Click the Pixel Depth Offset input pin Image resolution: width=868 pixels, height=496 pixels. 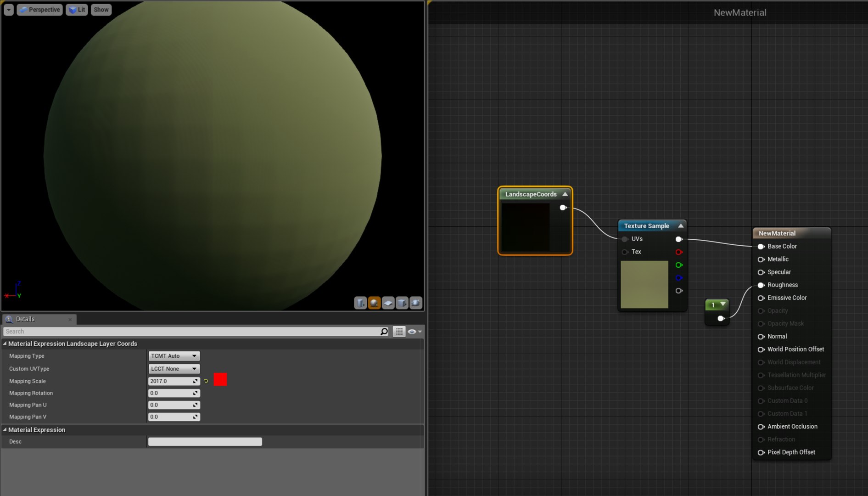tap(761, 452)
